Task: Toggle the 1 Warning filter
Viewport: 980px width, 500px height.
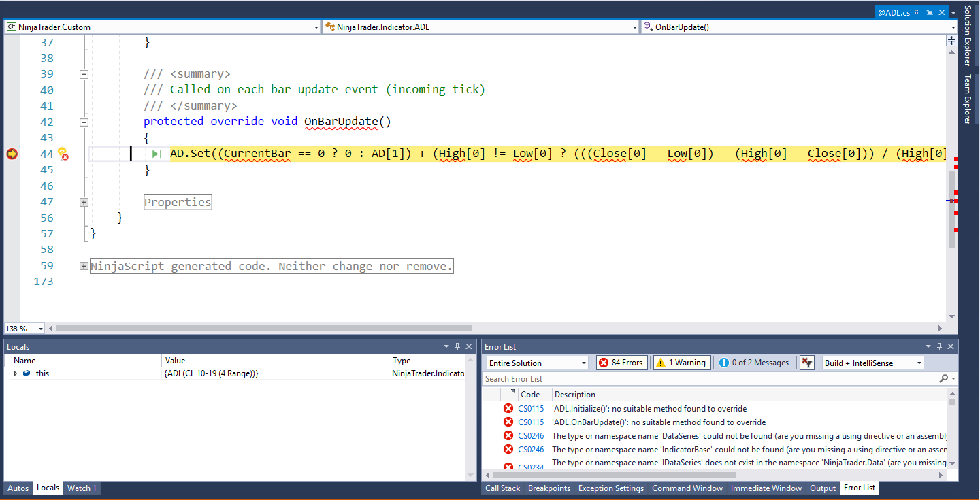Action: click(681, 363)
